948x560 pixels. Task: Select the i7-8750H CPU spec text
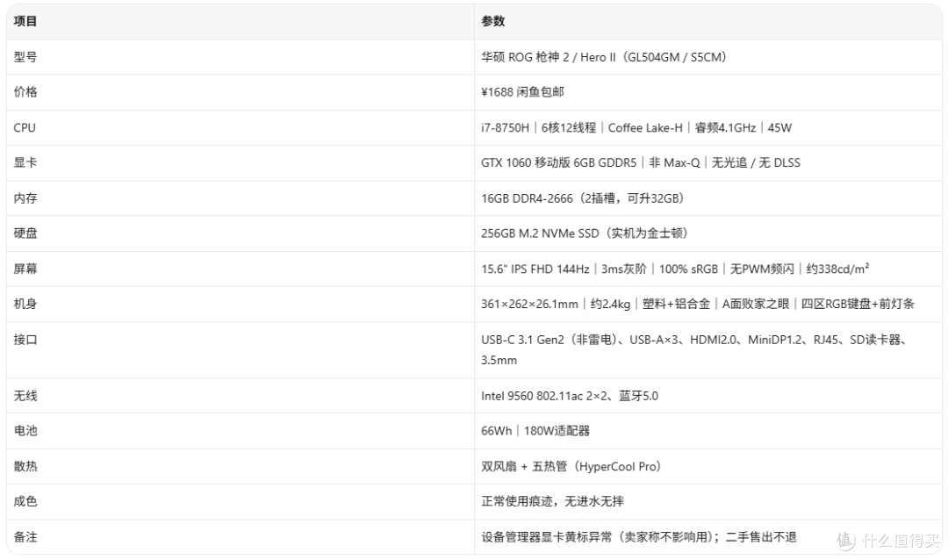[x=505, y=127]
